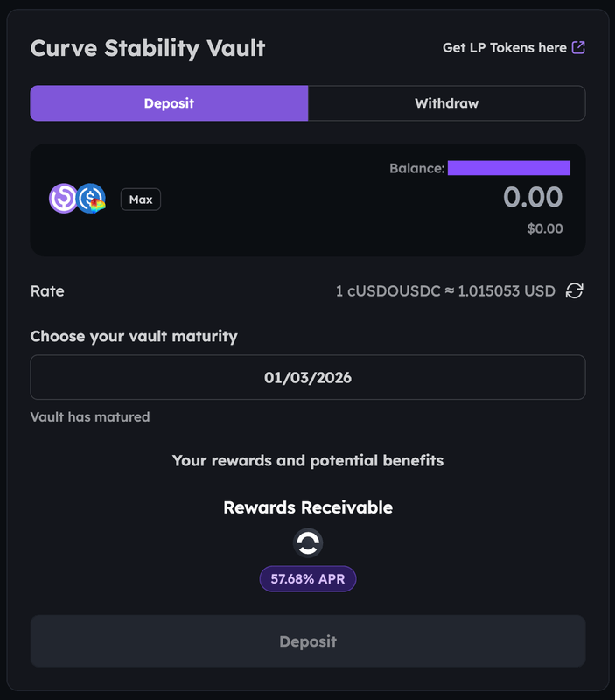
Task: Open the vault maturity date selector 01/03/2026
Action: (x=308, y=377)
